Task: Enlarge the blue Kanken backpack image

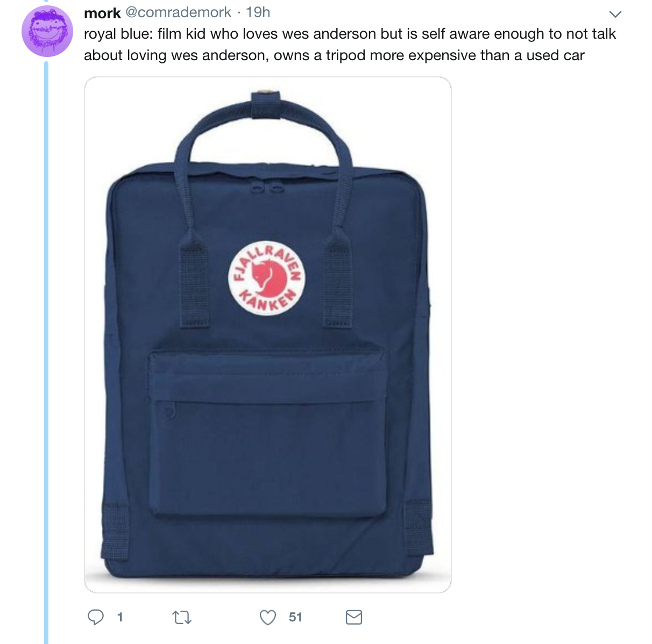Action: point(268,335)
